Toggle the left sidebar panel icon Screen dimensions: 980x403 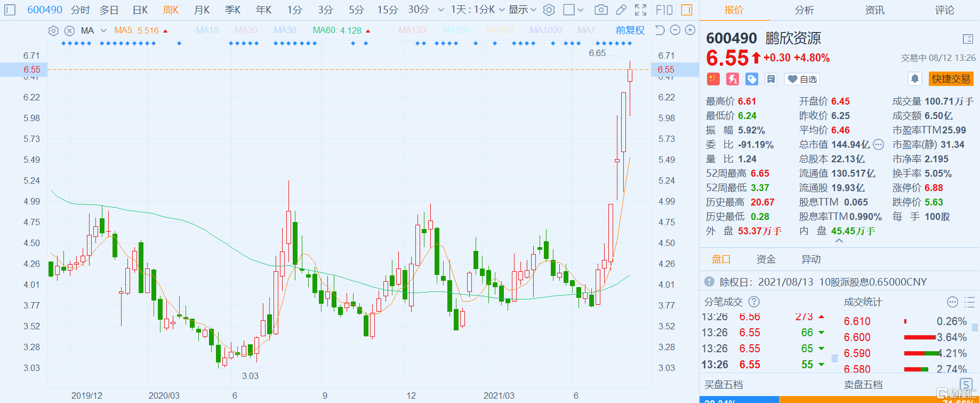pyautogui.click(x=10, y=10)
